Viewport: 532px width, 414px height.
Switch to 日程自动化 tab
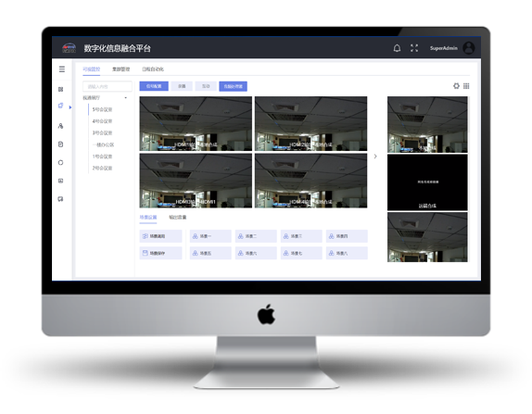coord(153,69)
